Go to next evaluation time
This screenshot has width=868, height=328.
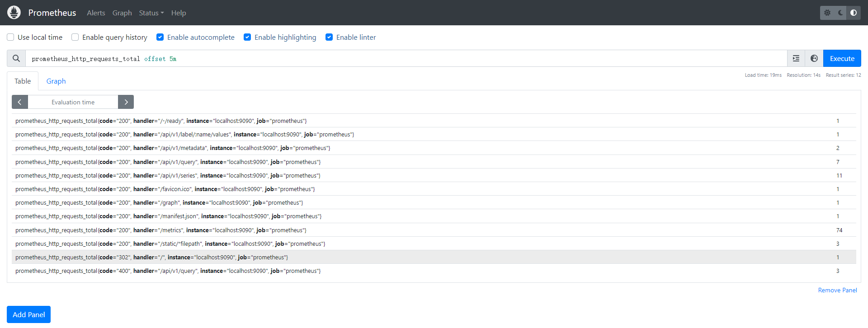126,102
